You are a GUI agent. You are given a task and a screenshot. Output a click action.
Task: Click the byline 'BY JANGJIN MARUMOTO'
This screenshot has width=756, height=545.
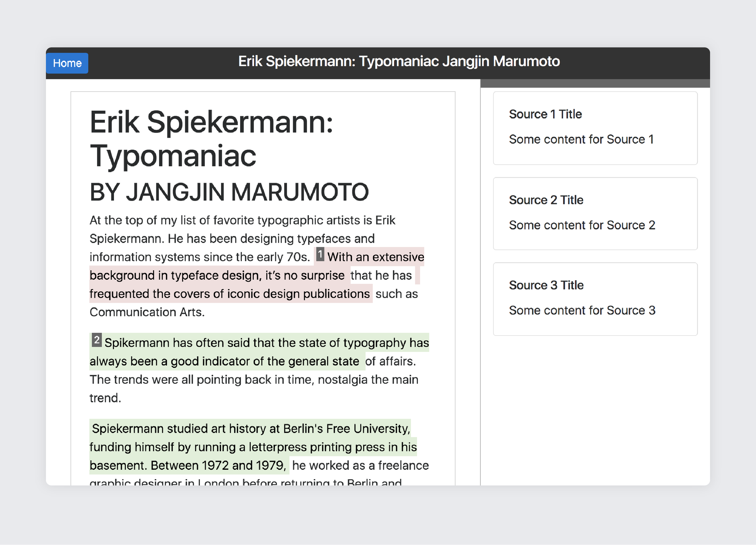[x=229, y=192]
